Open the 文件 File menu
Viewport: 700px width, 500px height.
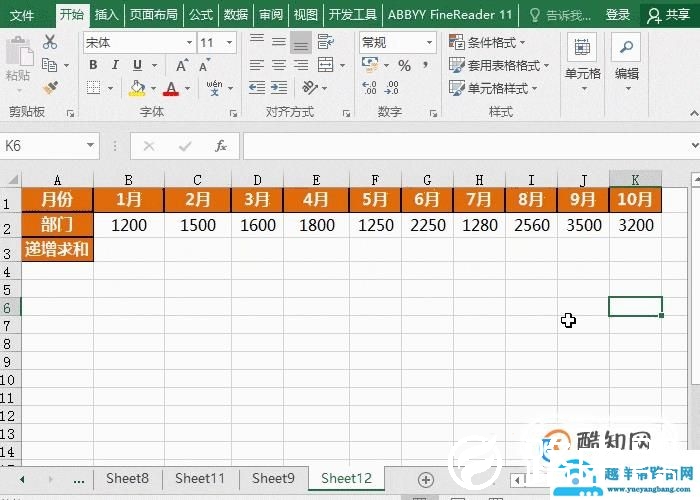tap(21, 16)
